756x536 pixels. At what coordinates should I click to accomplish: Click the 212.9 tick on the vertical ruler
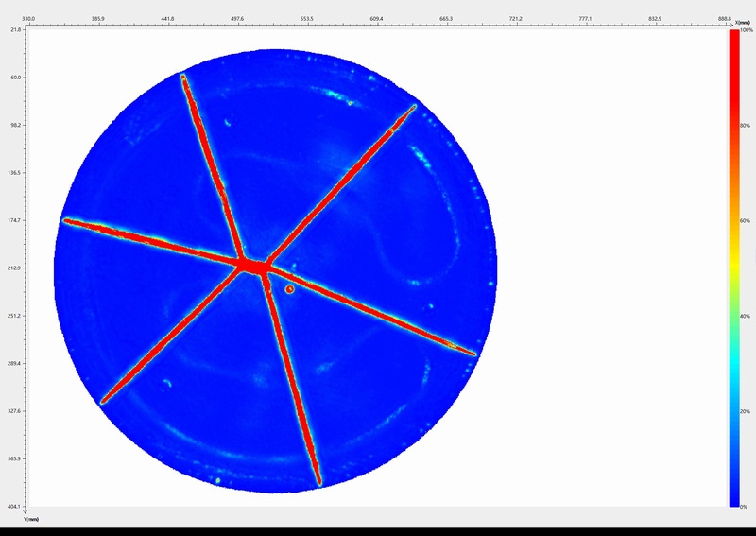pos(14,268)
